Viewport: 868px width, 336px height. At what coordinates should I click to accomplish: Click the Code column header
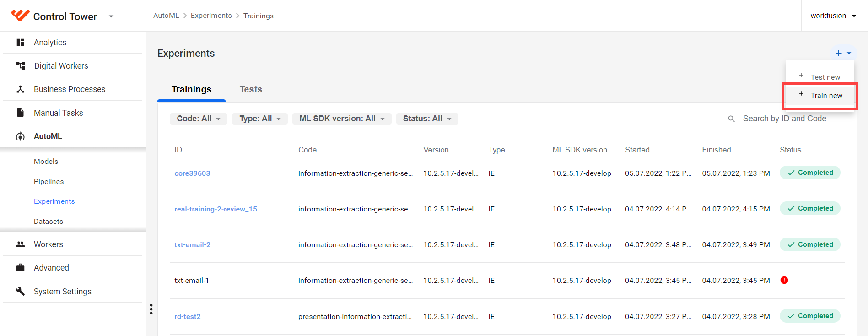(307, 150)
